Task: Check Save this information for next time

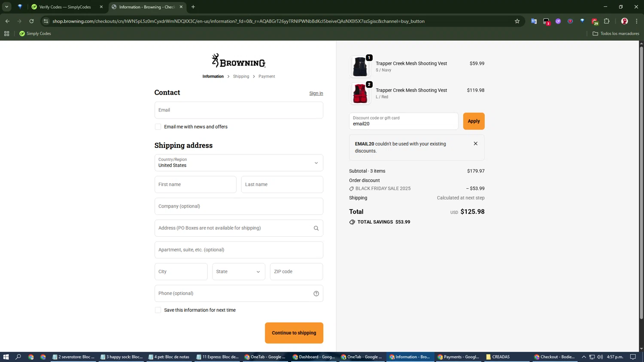Action: [x=158, y=310]
